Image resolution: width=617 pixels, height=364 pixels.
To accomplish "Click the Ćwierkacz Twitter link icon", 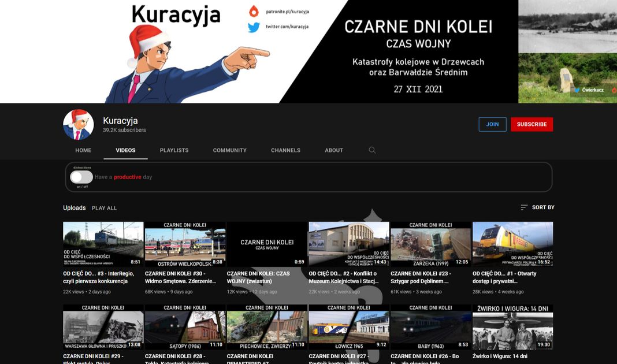I will (x=576, y=90).
